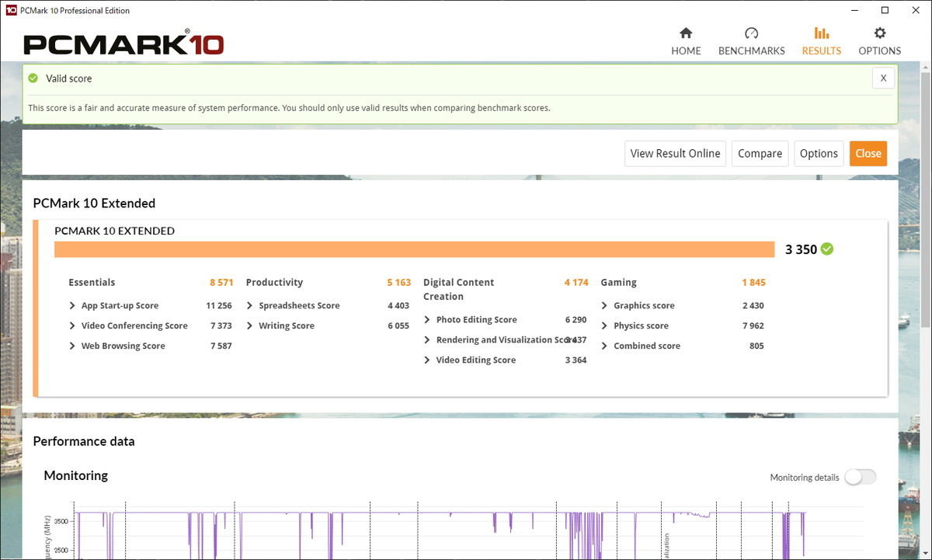
Task: Click App Start-up value 11 256
Action: [x=219, y=306]
